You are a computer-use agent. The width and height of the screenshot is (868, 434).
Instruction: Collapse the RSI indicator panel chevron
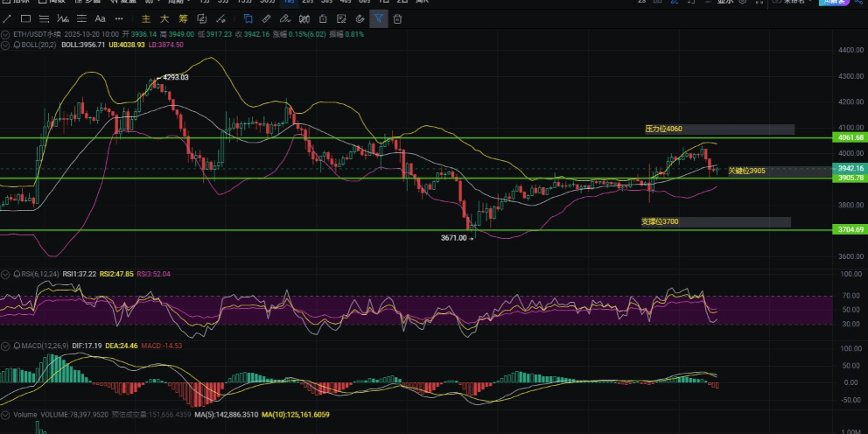pos(5,274)
